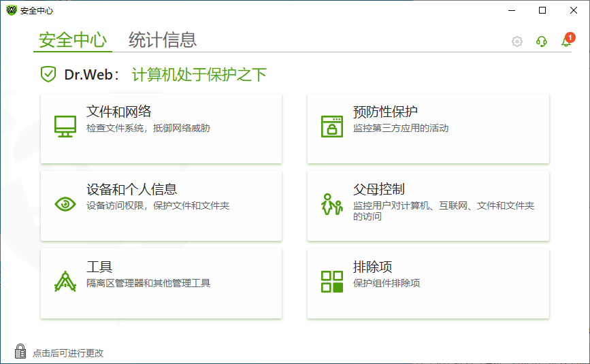The height and width of the screenshot is (364, 590).
Task: Select the 安全中心 tab
Action: point(73,40)
